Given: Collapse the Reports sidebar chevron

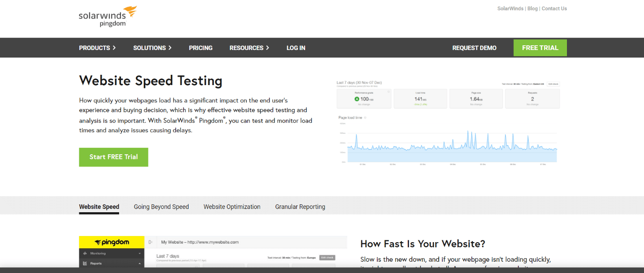Looking at the screenshot, I should 140,264.
